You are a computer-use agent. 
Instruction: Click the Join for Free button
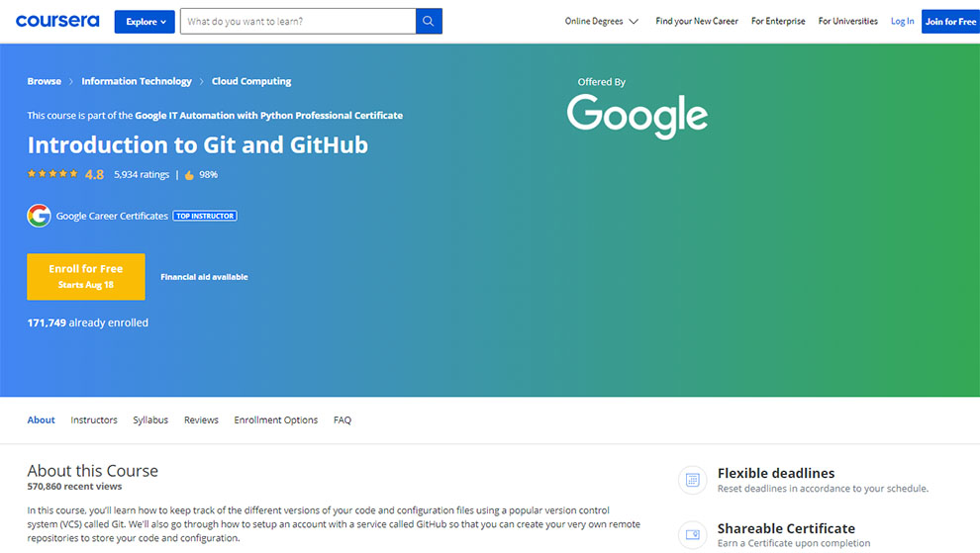point(950,21)
